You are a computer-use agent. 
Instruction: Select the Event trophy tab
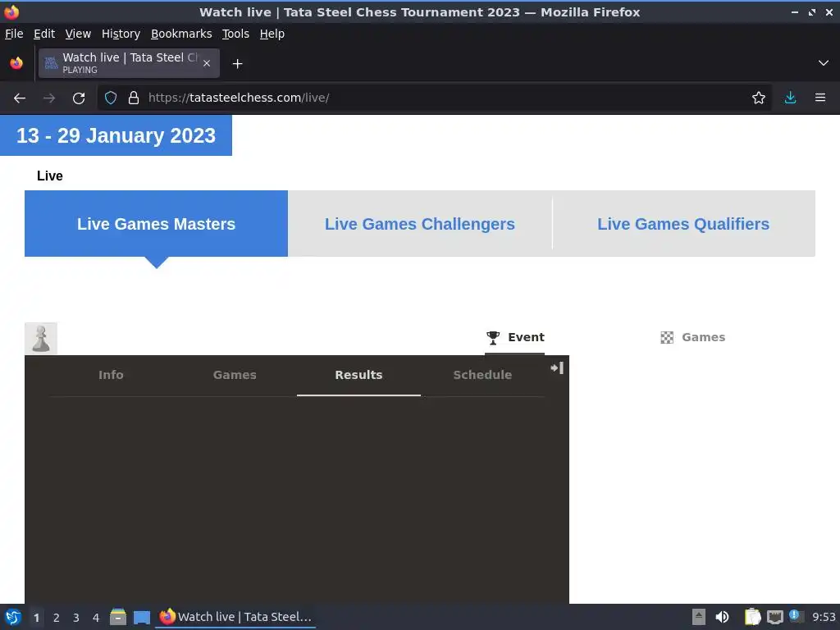[515, 337]
